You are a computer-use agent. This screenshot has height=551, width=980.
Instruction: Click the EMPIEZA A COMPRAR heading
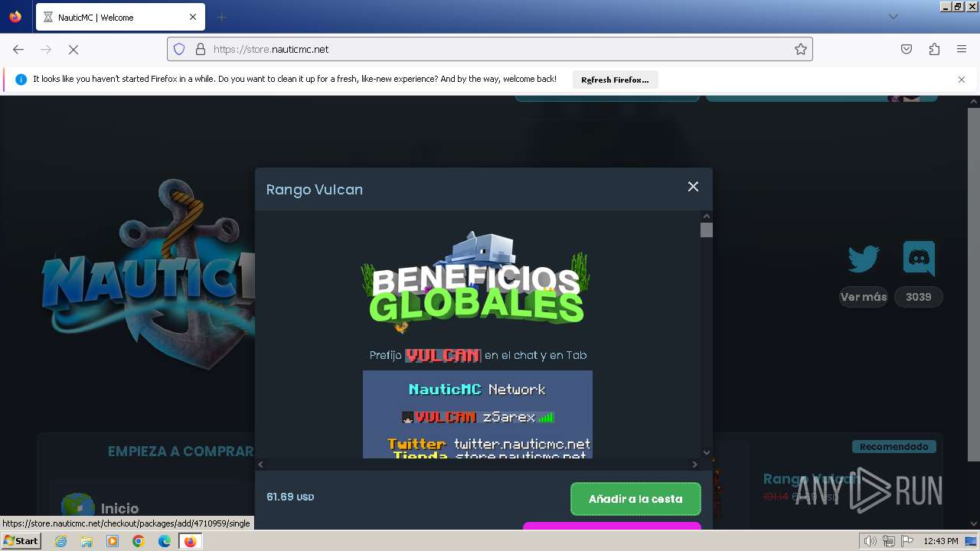tap(181, 452)
